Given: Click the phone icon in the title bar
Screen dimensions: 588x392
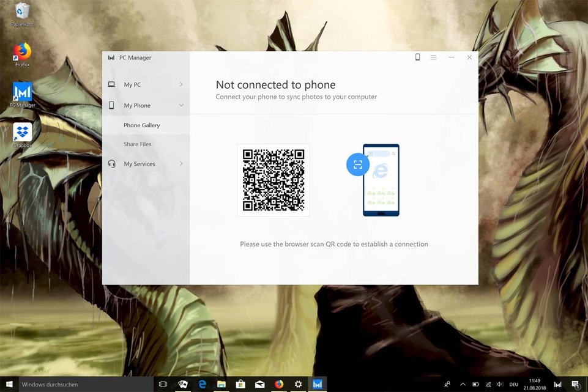Looking at the screenshot, I should click(417, 57).
